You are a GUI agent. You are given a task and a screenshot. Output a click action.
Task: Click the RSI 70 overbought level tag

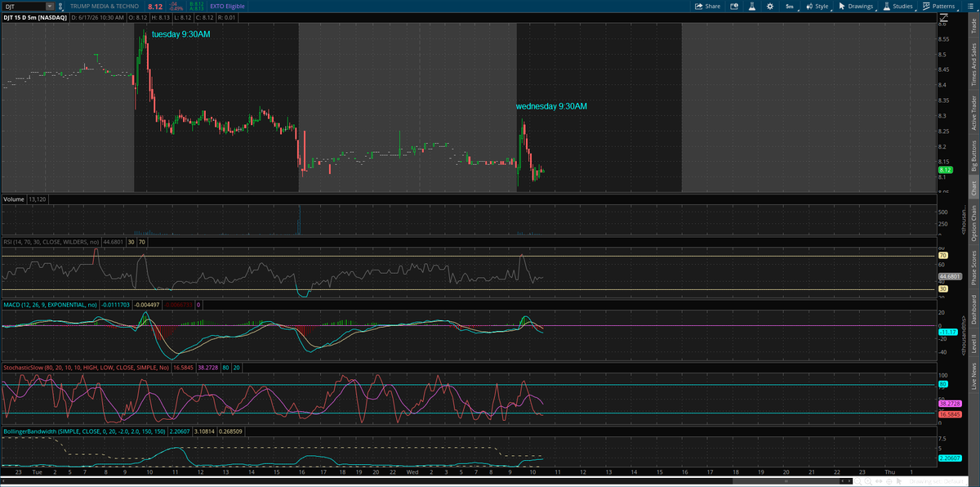(942, 256)
